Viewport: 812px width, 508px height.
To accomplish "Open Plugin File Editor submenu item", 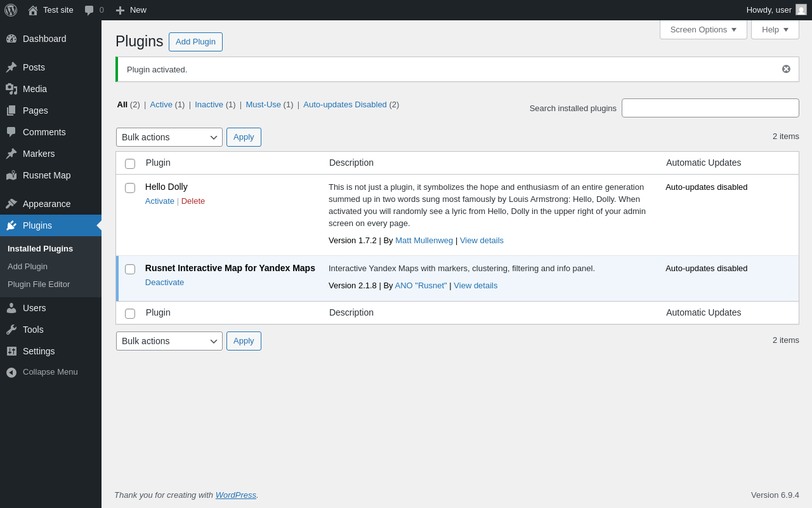I will [39, 284].
